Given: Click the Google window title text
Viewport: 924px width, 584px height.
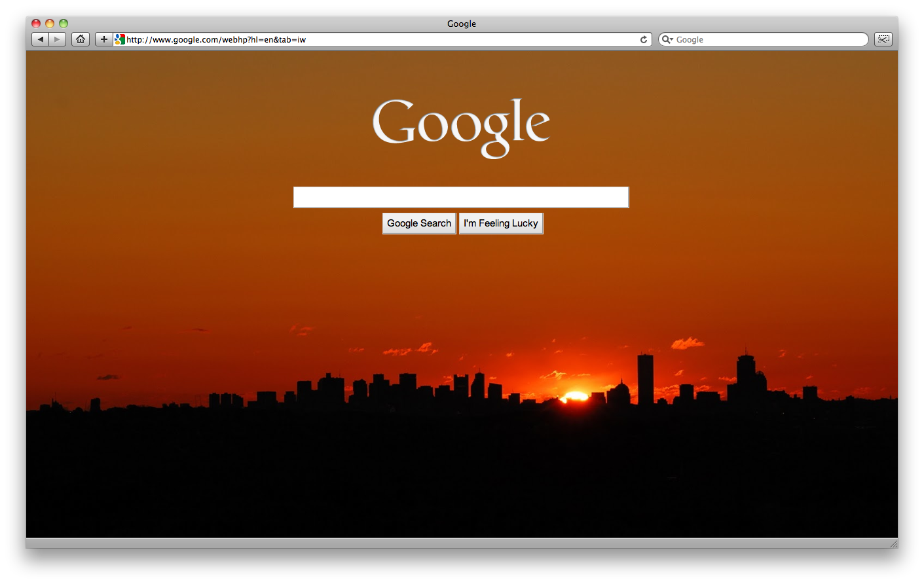Looking at the screenshot, I should pos(462,24).
